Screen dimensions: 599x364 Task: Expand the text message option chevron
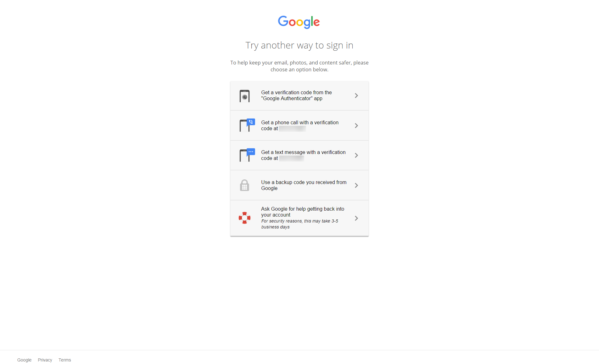356,155
